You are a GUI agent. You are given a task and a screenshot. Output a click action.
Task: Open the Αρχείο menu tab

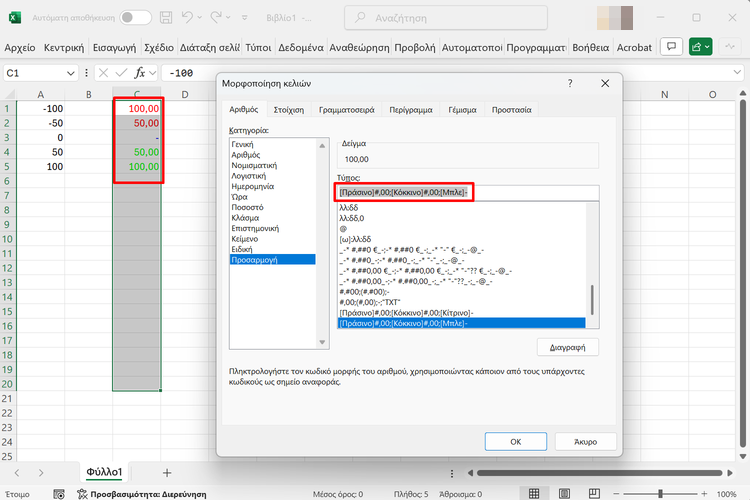click(20, 47)
